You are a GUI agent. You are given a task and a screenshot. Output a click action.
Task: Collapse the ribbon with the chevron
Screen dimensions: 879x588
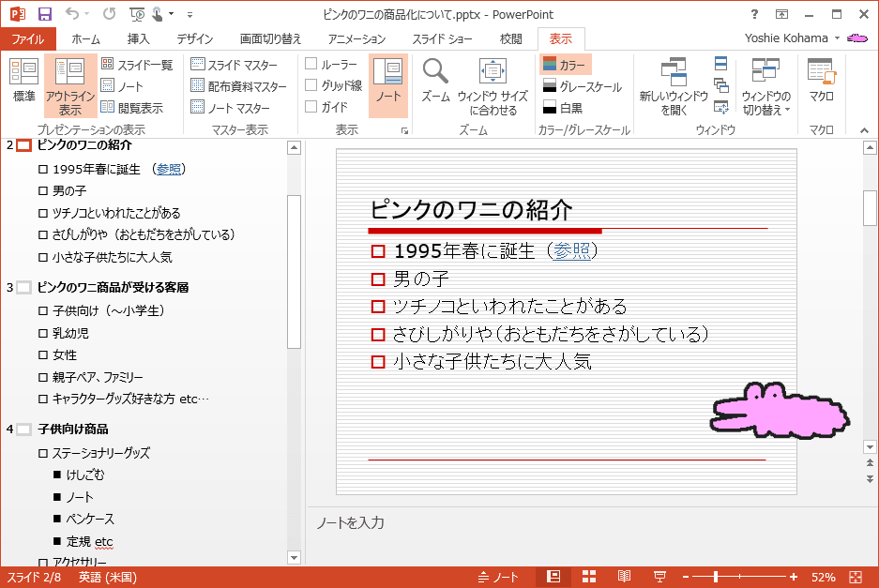click(864, 130)
